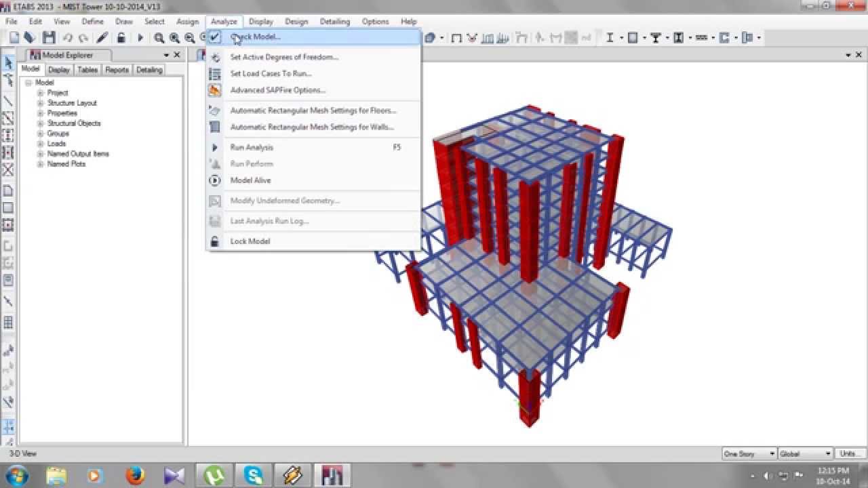Open Firefox from the taskbar
Viewport: 868px width, 488px height.
point(135,475)
